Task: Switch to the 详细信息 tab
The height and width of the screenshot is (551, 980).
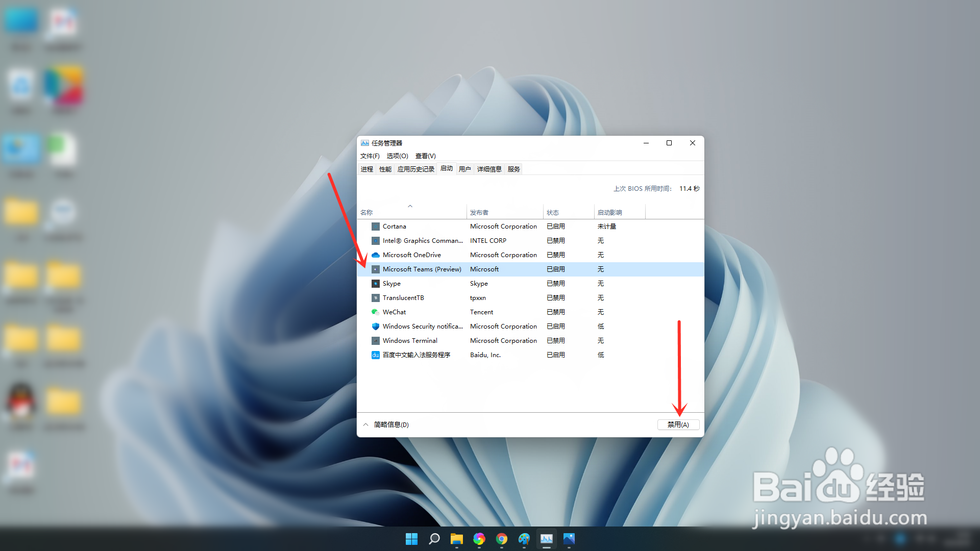Action: [489, 169]
